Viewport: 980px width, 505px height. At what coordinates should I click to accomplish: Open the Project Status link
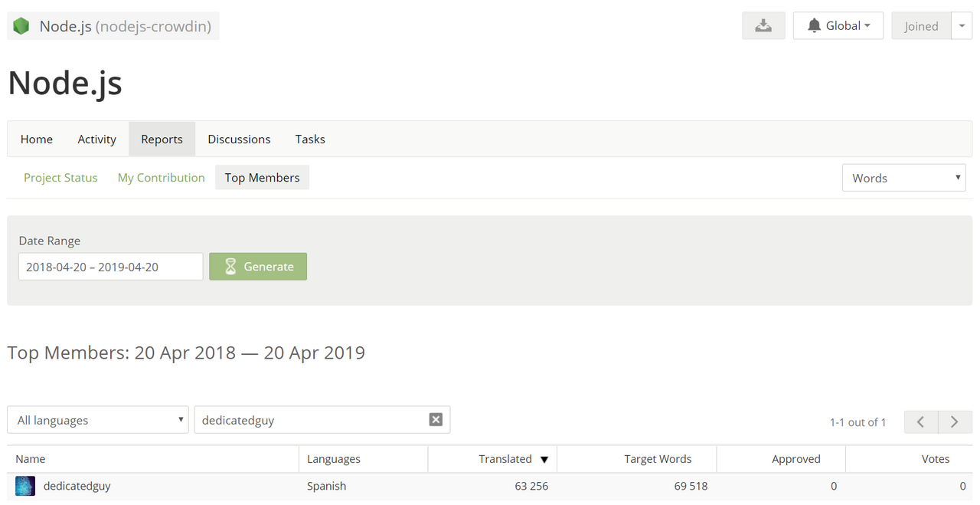pyautogui.click(x=60, y=177)
